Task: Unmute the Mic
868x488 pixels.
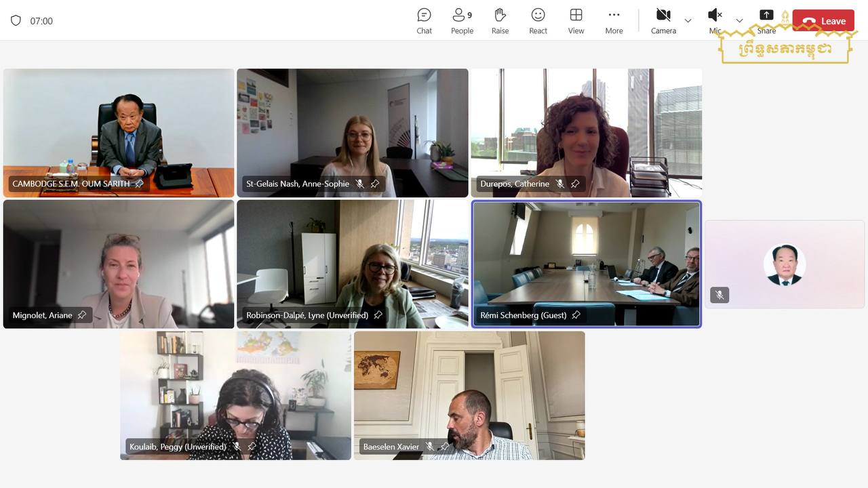Action: coord(715,20)
